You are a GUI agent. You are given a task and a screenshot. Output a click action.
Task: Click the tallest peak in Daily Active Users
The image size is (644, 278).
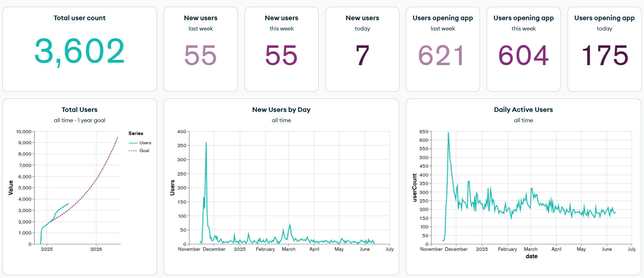pyautogui.click(x=448, y=133)
